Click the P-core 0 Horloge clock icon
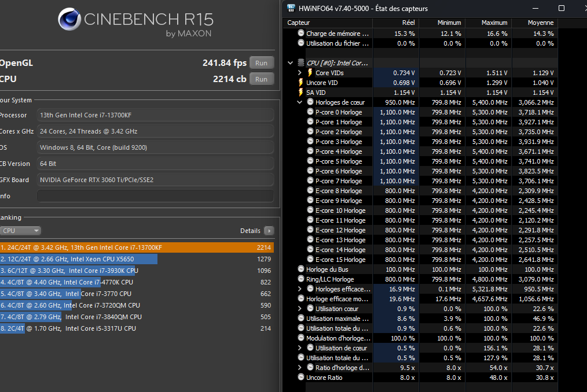Viewport: 587px width, 392px height. [x=310, y=112]
